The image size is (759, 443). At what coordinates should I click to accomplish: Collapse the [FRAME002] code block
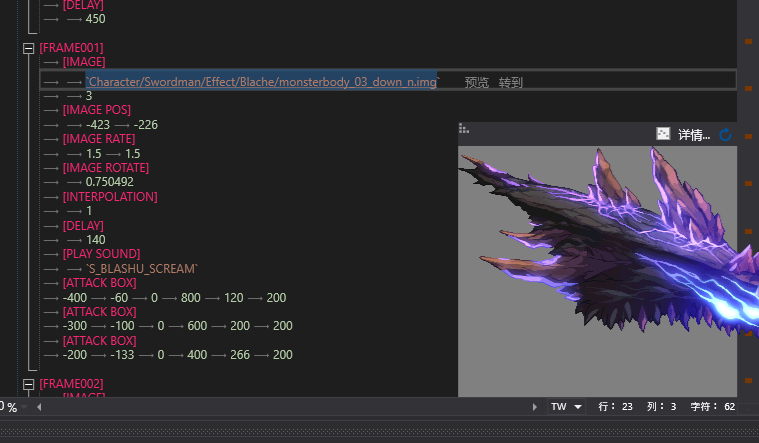click(x=28, y=384)
